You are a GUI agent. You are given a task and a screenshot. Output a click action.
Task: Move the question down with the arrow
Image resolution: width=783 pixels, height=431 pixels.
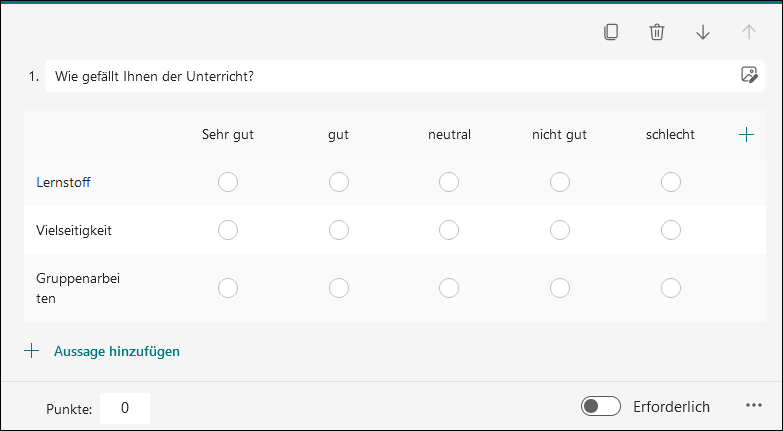click(703, 32)
